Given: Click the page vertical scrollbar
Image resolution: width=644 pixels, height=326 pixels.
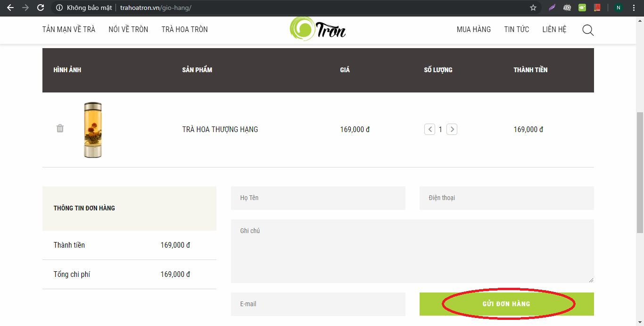Looking at the screenshot, I should coord(640,172).
